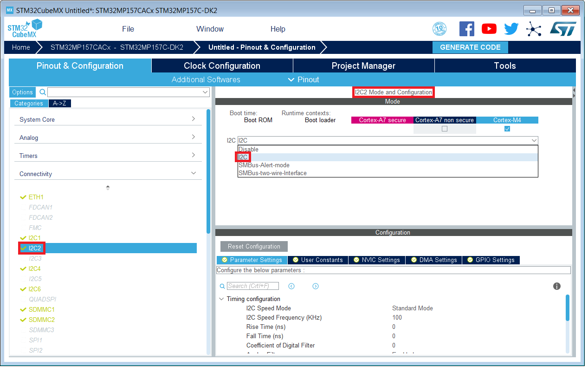Screen dimensions: 588x367
Task: Collapse the Connectivity category
Action: [x=108, y=174]
